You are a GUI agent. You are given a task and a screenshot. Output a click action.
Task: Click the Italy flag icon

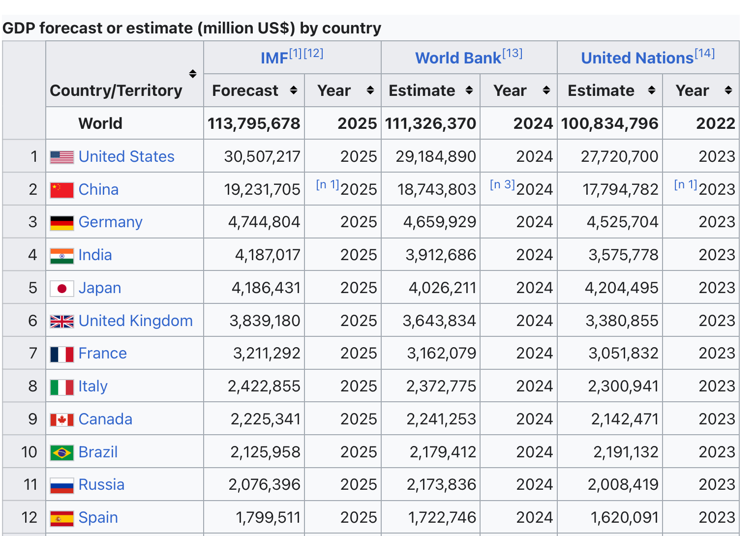point(62,387)
